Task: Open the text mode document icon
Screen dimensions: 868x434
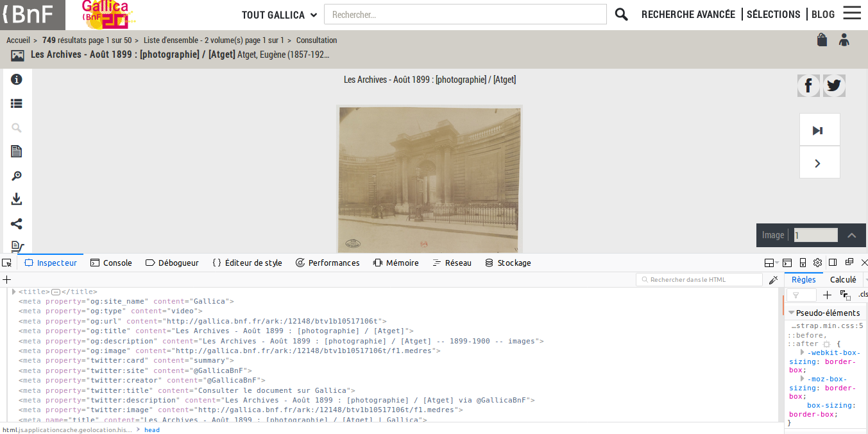Action: [x=17, y=152]
